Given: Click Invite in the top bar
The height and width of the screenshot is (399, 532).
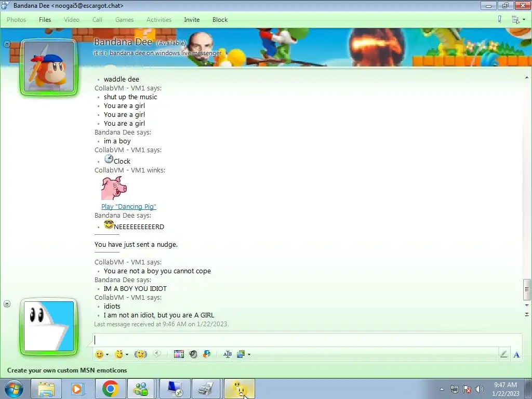Looking at the screenshot, I should click(192, 20).
